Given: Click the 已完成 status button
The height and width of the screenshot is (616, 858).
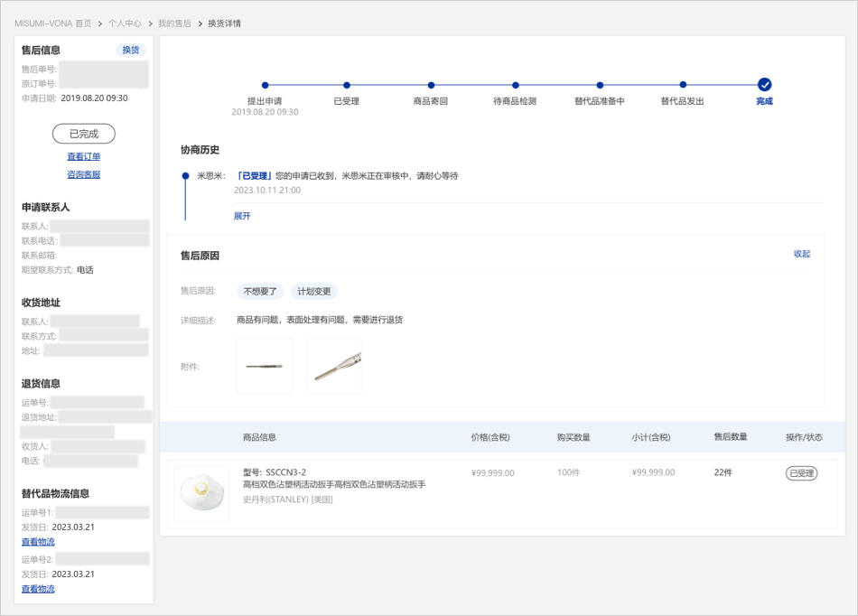Looking at the screenshot, I should point(83,134).
